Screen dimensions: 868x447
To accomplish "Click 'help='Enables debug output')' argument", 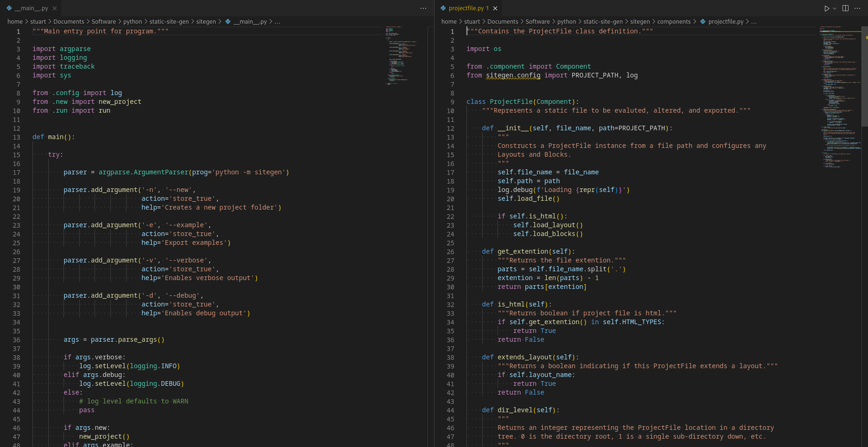I will point(196,313).
